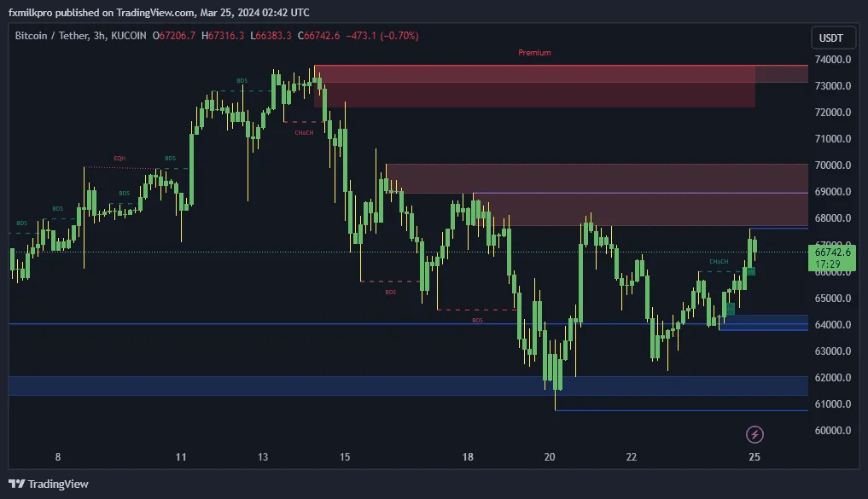Click the 60000.0 price axis label

tap(832, 431)
